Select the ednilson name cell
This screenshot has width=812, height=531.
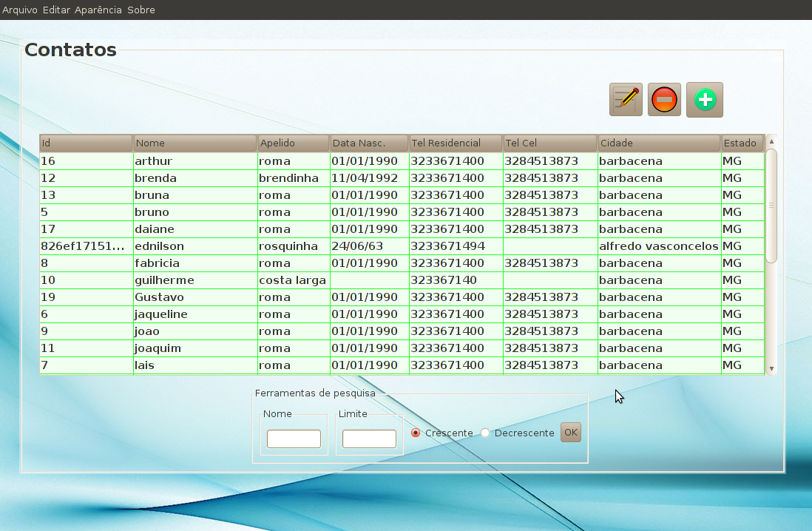click(x=195, y=246)
